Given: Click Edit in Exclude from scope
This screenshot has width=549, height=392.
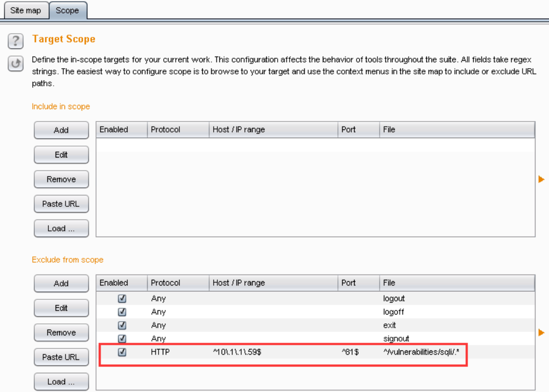Looking at the screenshot, I should (x=61, y=308).
